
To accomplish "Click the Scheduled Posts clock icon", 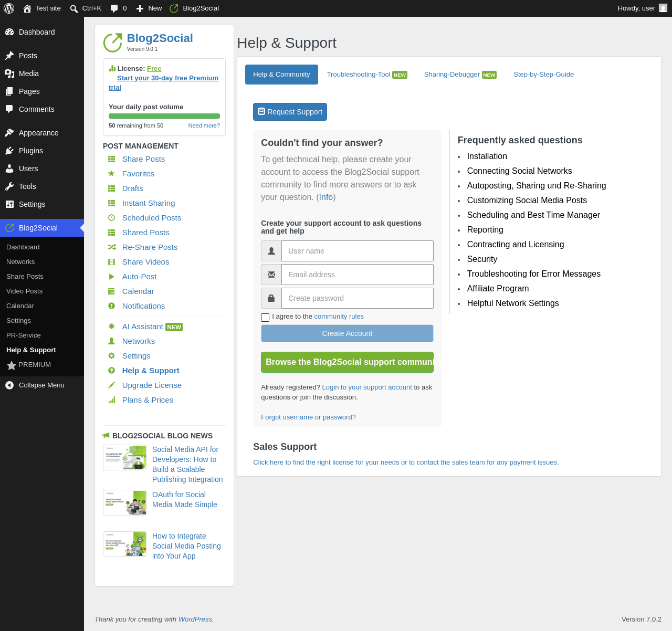I will click(x=111, y=217).
